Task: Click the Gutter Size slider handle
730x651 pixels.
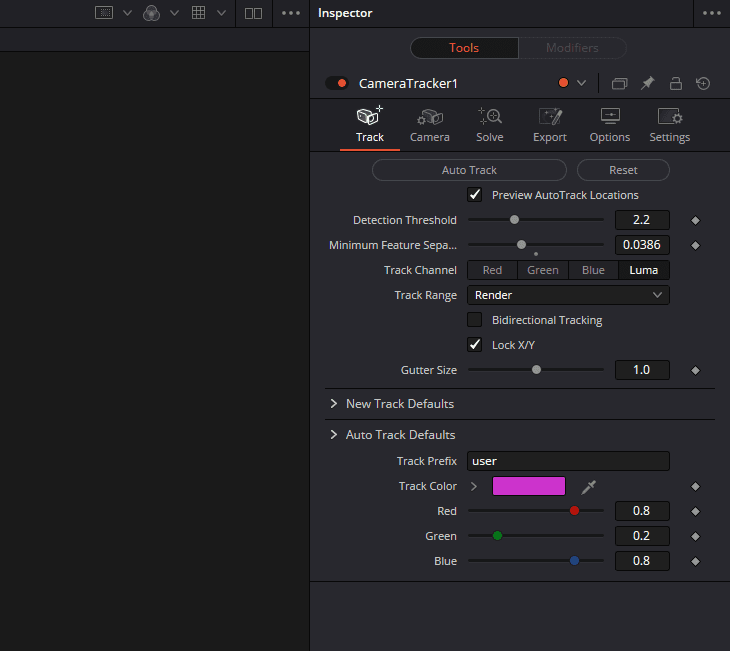Action: pyautogui.click(x=536, y=370)
